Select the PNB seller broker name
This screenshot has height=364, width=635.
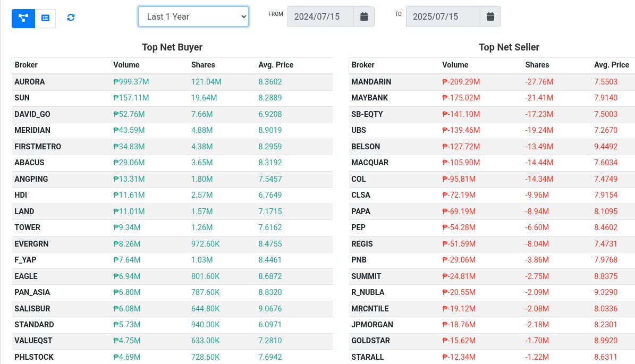click(359, 260)
